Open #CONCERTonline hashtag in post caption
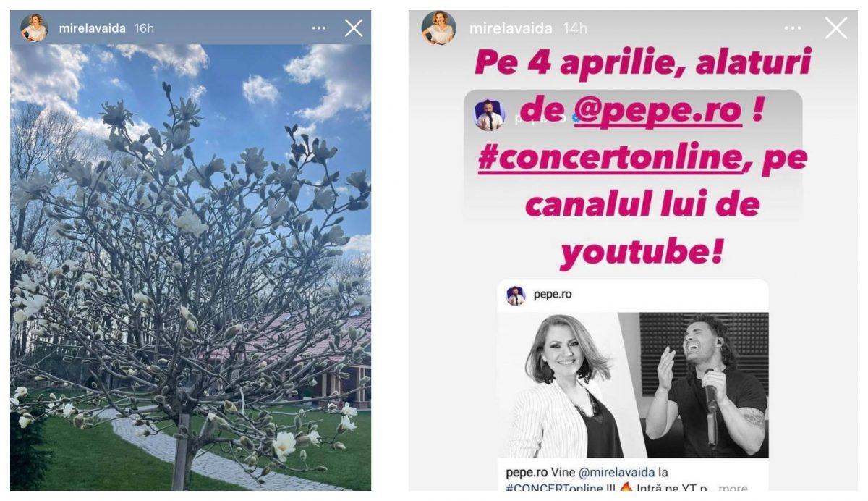 pos(556,489)
